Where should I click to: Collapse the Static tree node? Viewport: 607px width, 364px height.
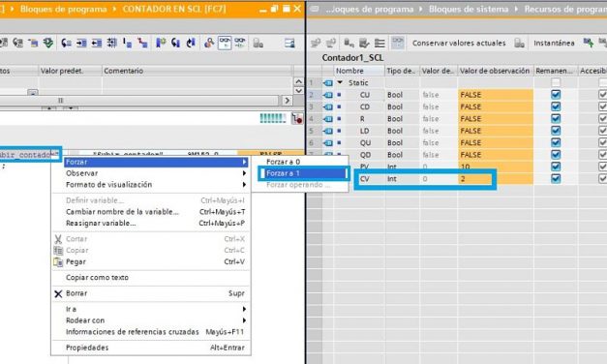(340, 82)
